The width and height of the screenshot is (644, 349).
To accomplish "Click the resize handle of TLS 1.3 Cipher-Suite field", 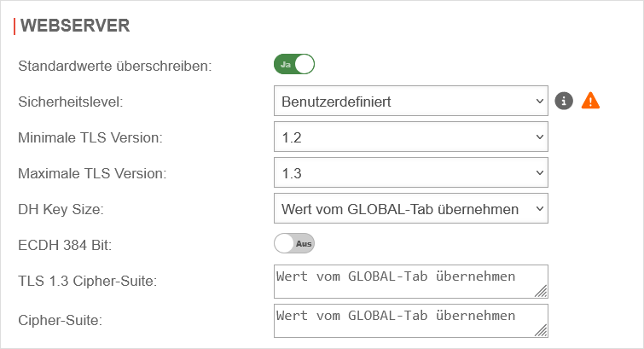I will pos(541,291).
